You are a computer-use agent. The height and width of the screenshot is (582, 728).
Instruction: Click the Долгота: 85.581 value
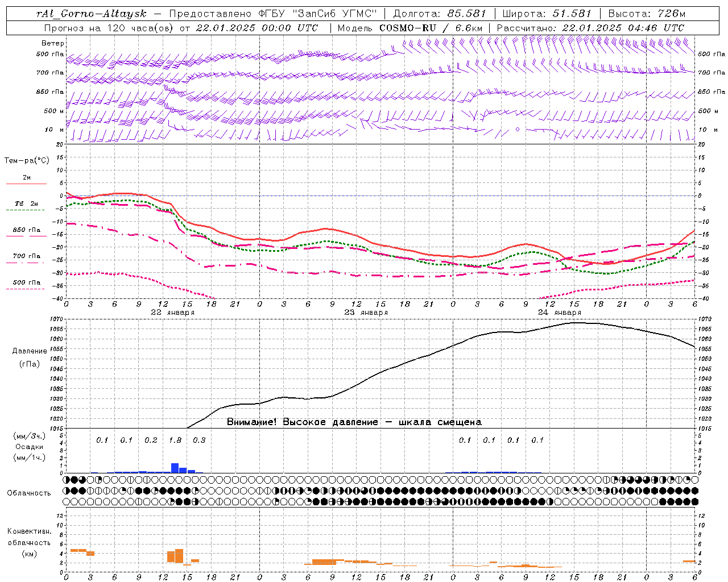click(x=441, y=14)
